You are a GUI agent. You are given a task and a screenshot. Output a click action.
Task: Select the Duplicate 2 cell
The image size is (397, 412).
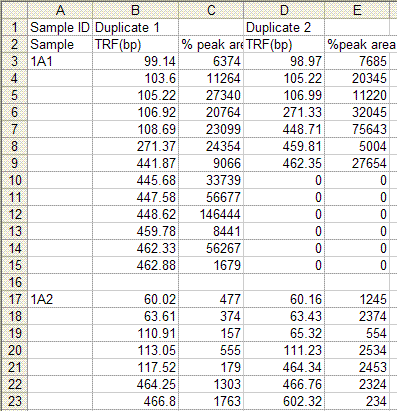click(284, 27)
